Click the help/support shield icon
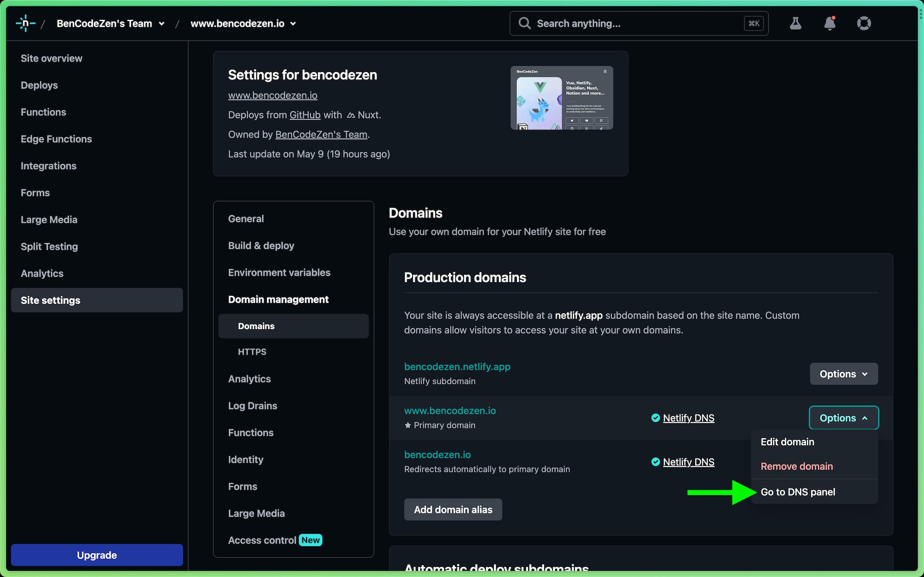Screen dimensions: 924x577 865,23
